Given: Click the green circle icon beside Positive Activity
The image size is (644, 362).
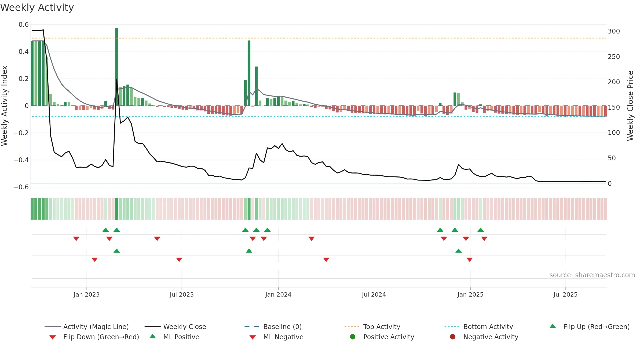Looking at the screenshot, I should [353, 337].
